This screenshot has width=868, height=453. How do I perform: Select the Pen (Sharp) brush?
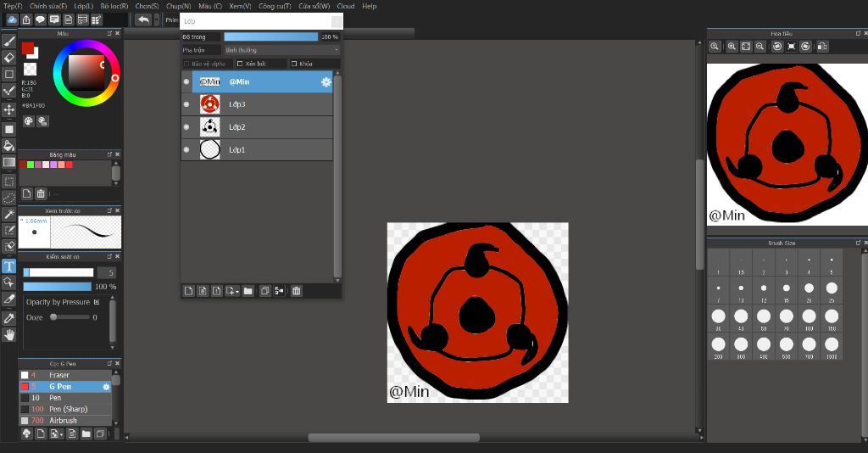click(x=65, y=409)
